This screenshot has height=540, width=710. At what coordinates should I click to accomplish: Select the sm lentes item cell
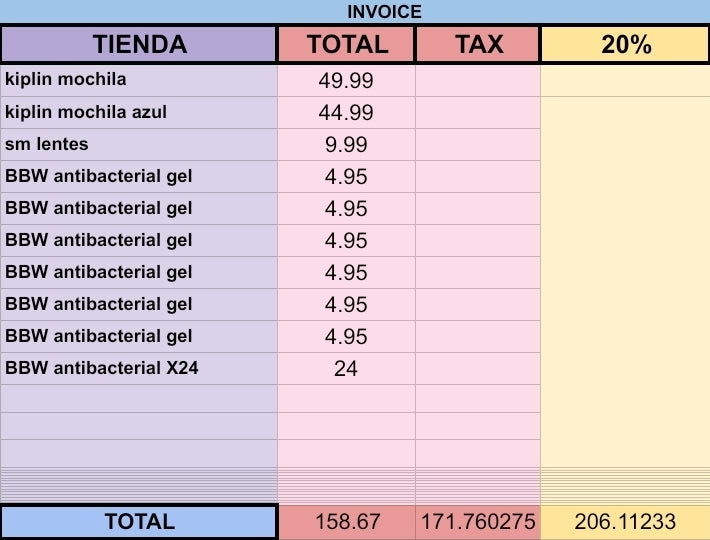[139, 144]
